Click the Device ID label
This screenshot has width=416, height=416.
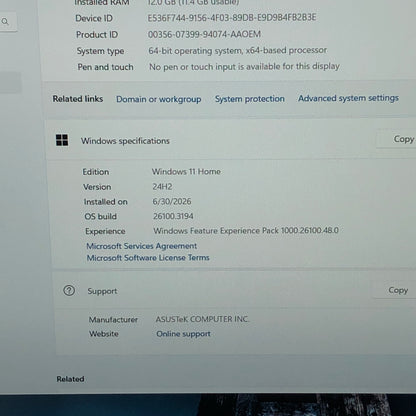94,18
